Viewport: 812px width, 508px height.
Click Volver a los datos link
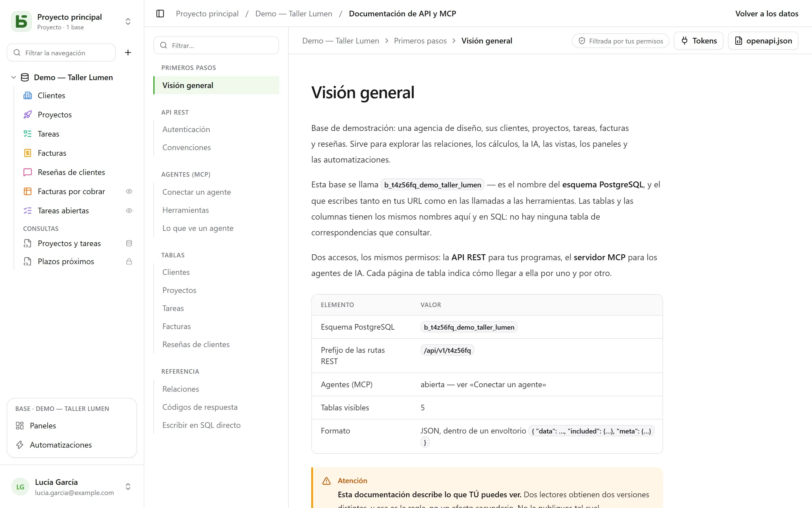767,14
